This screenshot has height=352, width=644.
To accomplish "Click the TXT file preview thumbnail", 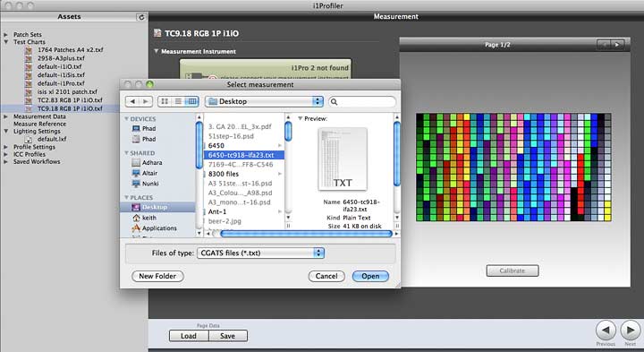I will [343, 159].
